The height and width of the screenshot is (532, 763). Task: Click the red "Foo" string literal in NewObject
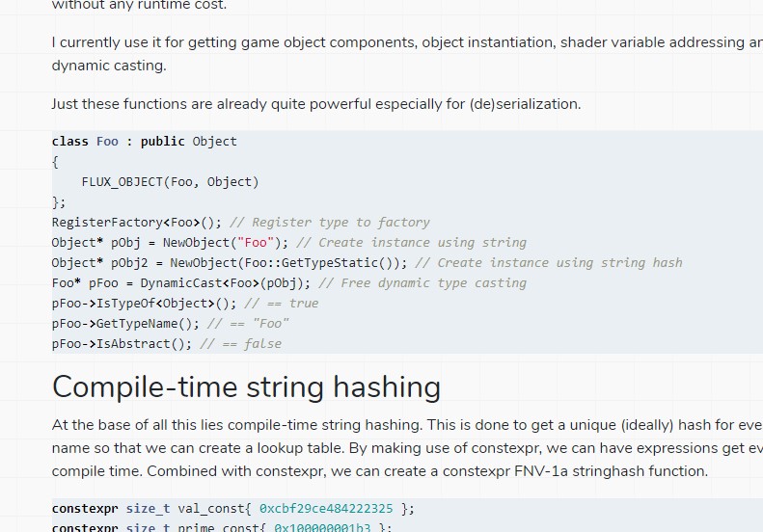tap(256, 243)
